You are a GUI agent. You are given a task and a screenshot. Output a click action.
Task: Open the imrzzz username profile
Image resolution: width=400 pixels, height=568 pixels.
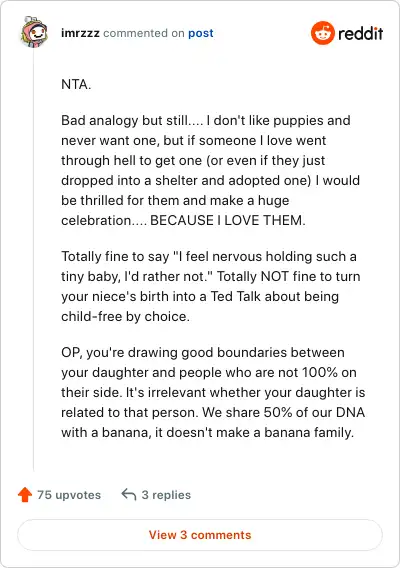(x=80, y=33)
